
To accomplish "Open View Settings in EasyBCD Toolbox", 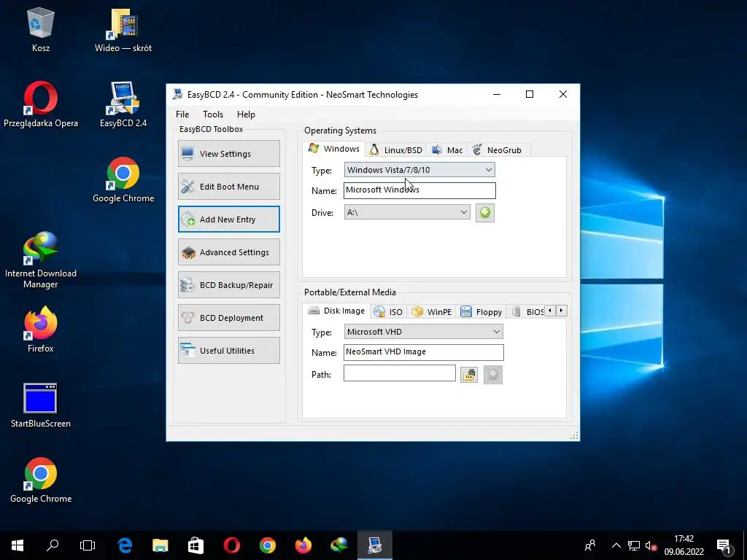I will (228, 153).
